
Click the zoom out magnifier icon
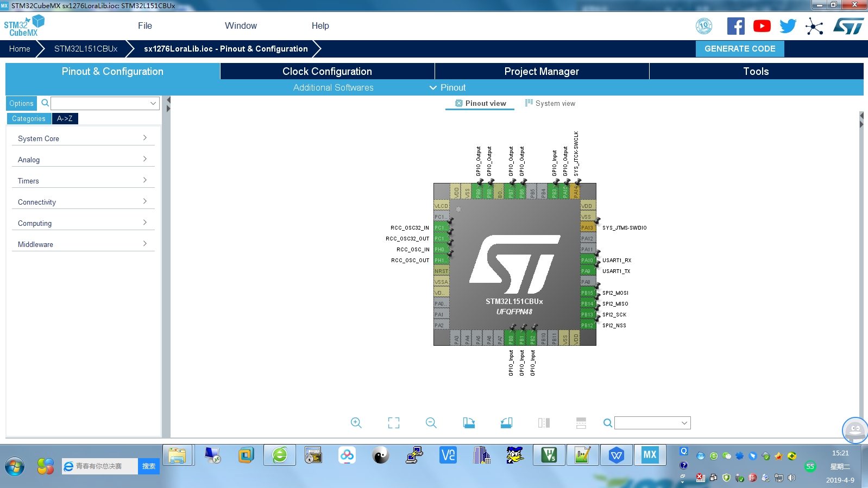click(x=431, y=423)
